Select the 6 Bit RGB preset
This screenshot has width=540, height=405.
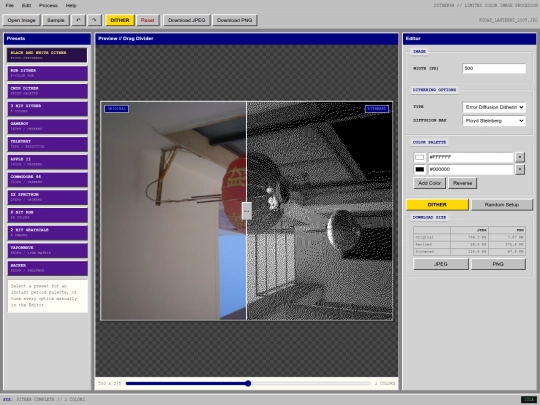coord(48,215)
